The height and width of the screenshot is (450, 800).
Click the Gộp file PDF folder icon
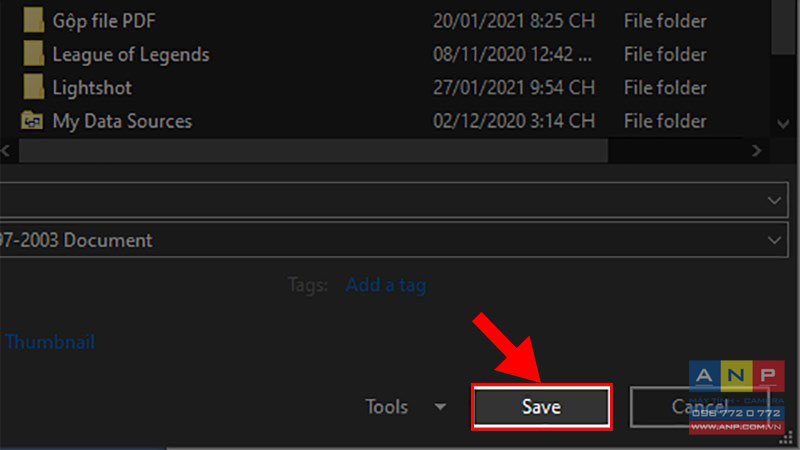[x=34, y=21]
